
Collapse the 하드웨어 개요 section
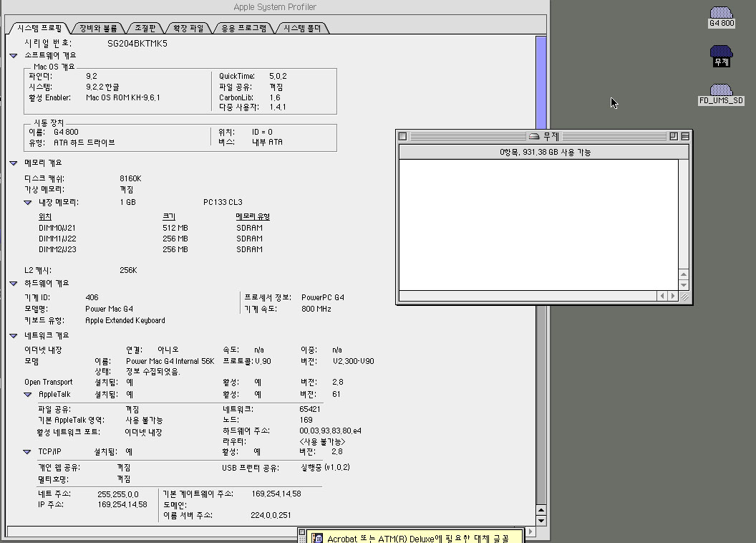click(x=14, y=284)
